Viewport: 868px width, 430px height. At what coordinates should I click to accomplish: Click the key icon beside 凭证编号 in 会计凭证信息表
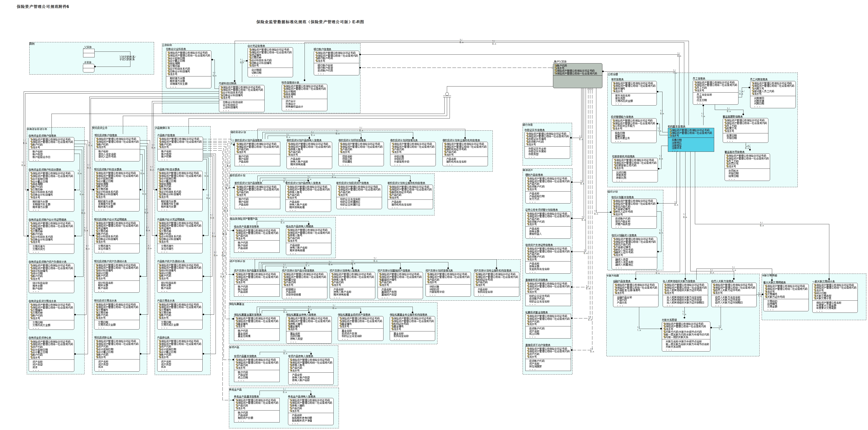click(250, 55)
